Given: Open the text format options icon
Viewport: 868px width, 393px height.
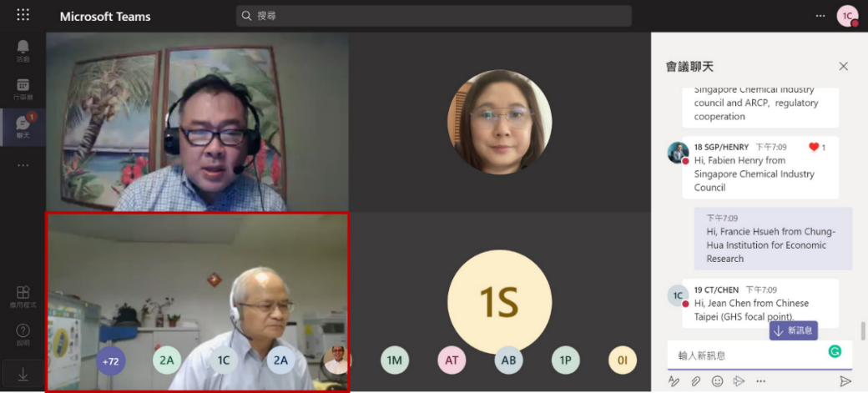Looking at the screenshot, I should click(x=674, y=381).
